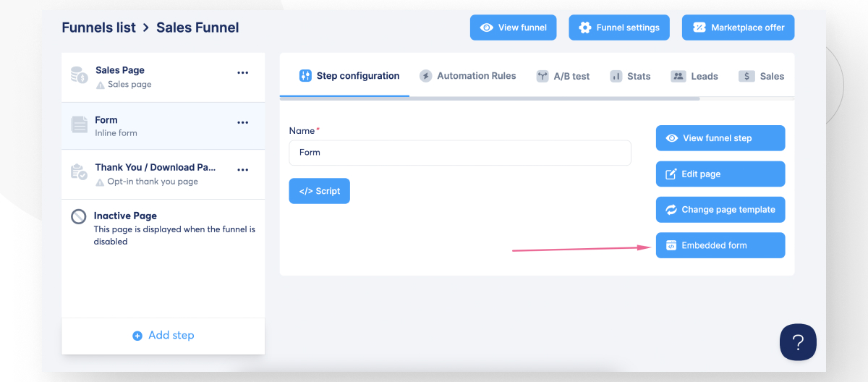Click the Thank You page clipboard icon
Viewport: 868px width, 382px height.
(79, 172)
